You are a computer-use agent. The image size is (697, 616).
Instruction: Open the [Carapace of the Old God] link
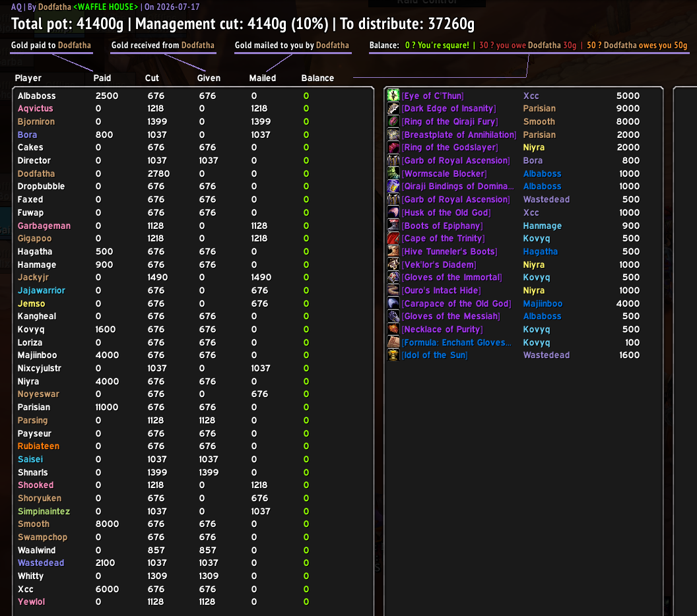[x=457, y=304]
